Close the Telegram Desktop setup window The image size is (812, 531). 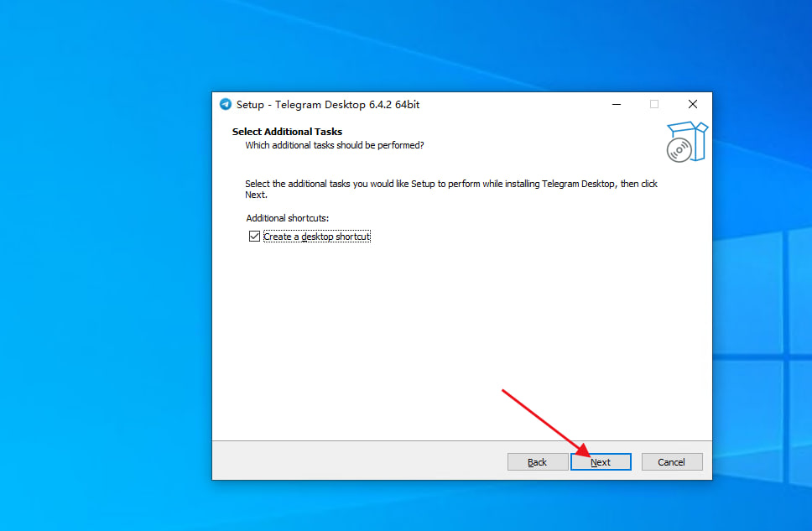click(x=692, y=105)
